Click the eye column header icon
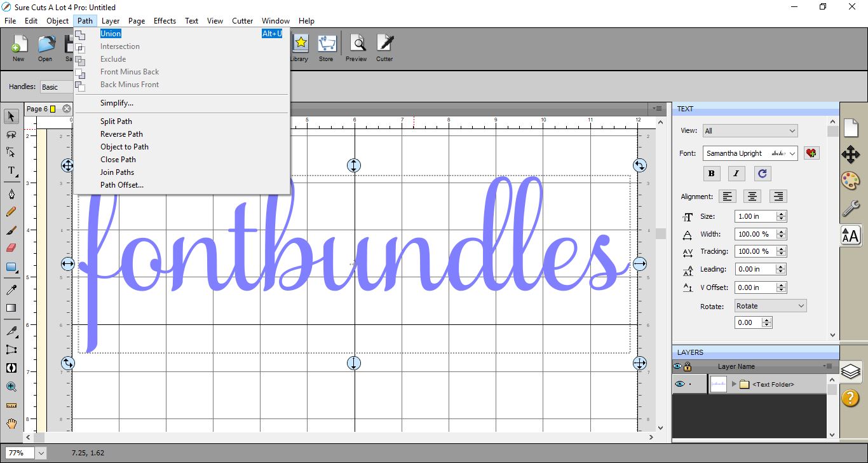This screenshot has height=463, width=868. [678, 366]
